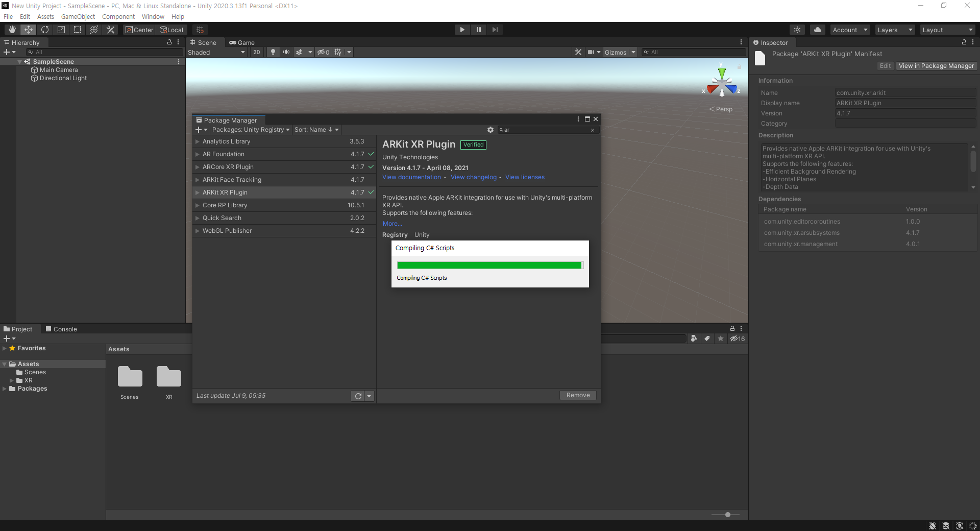Click More... description link
The height and width of the screenshot is (531, 980).
click(392, 224)
